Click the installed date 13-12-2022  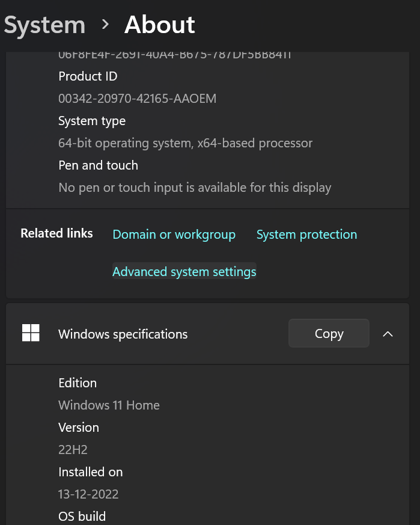pyautogui.click(x=88, y=494)
